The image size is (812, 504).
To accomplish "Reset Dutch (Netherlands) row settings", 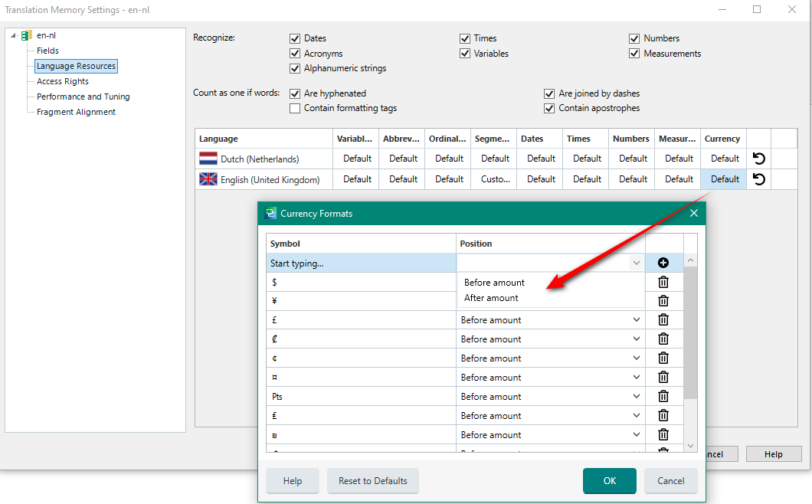I will [x=758, y=158].
